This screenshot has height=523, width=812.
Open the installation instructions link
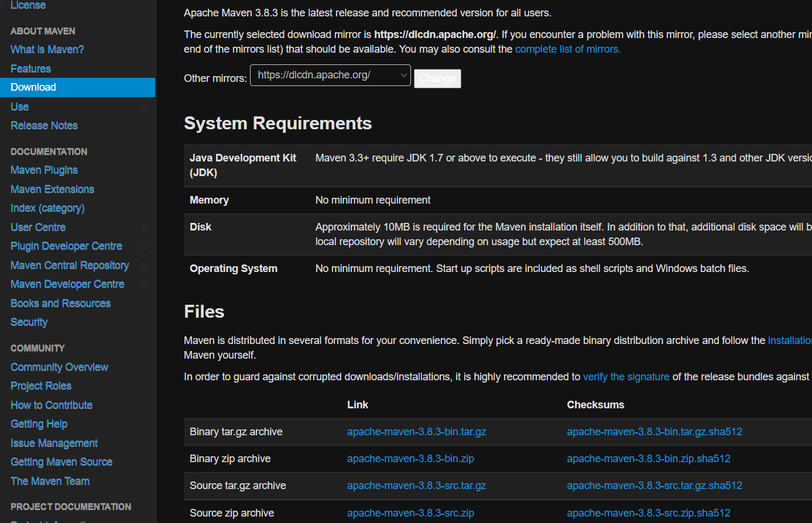(x=790, y=340)
